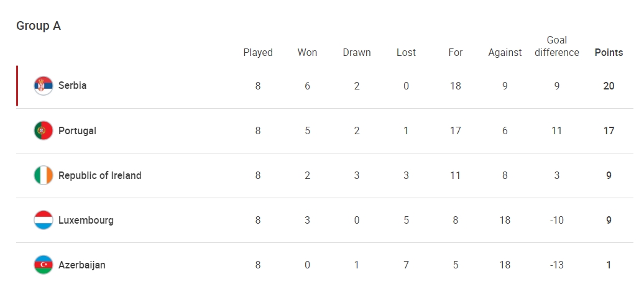Open the Portugal team link
Image resolution: width=644 pixels, height=297 pixels.
[77, 130]
